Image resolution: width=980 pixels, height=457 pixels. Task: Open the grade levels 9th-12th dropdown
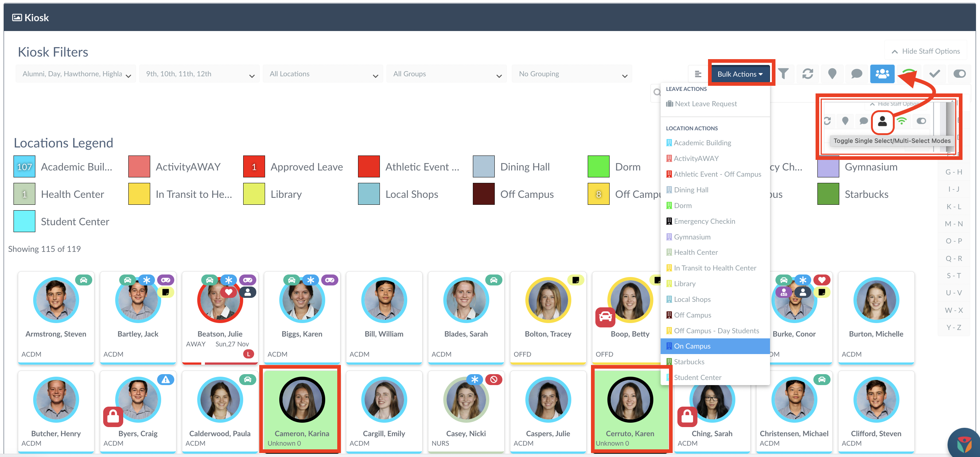click(x=199, y=74)
